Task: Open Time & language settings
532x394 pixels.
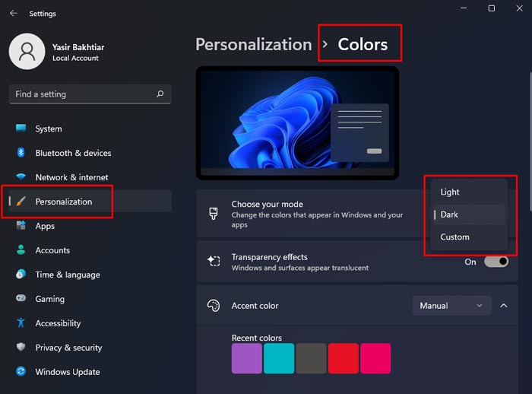Action: 90,275
